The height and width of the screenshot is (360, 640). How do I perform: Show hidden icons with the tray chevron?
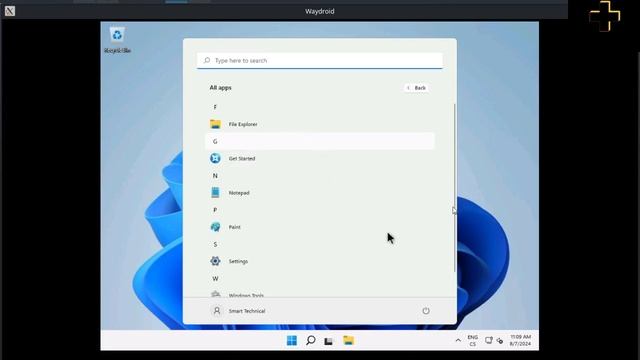(458, 340)
